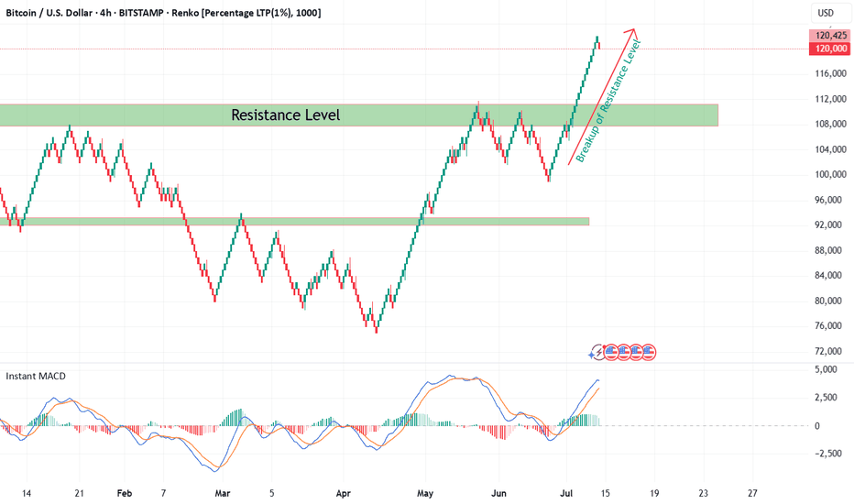Click the Instant MACD indicator label
Image resolution: width=854 pixels, height=504 pixels.
tap(36, 376)
